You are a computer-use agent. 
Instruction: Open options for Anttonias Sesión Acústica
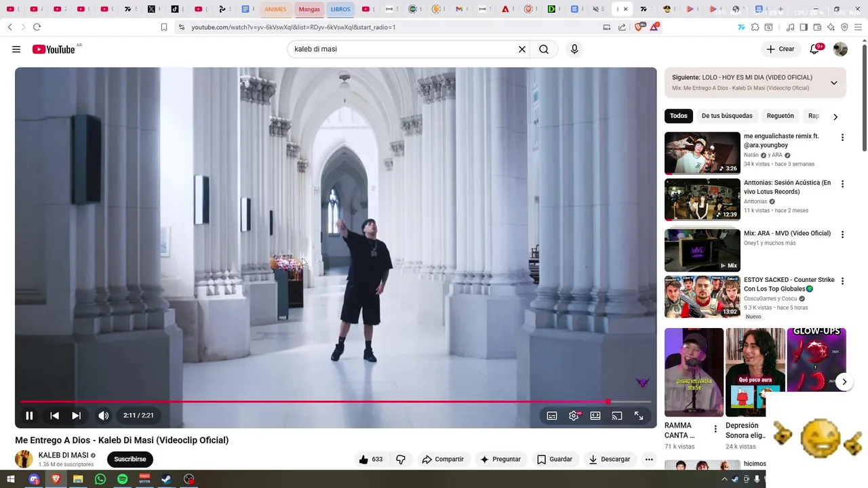pyautogui.click(x=842, y=184)
